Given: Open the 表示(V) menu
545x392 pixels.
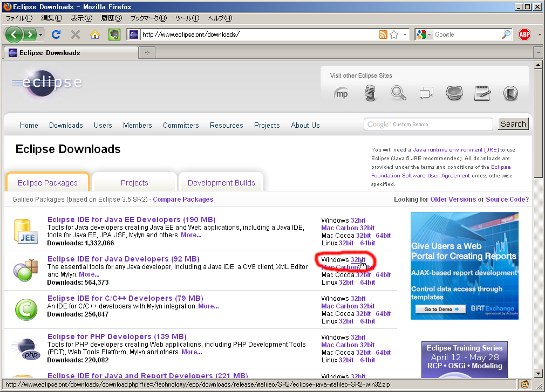Looking at the screenshot, I should tap(81, 18).
